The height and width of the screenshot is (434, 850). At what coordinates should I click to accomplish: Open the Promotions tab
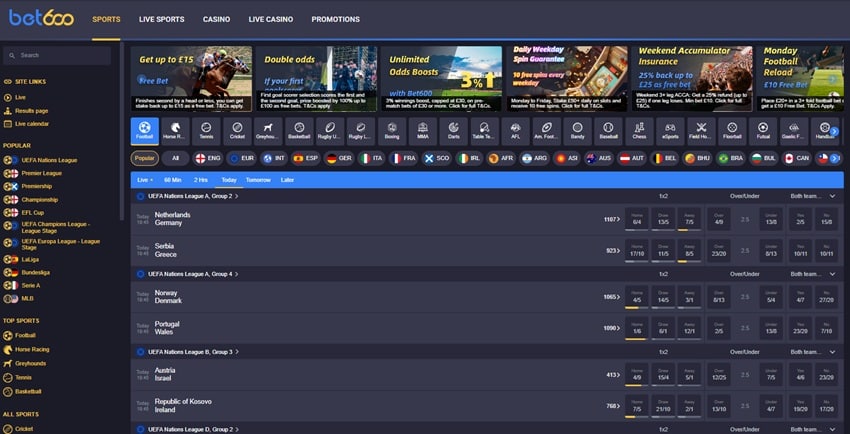[336, 19]
